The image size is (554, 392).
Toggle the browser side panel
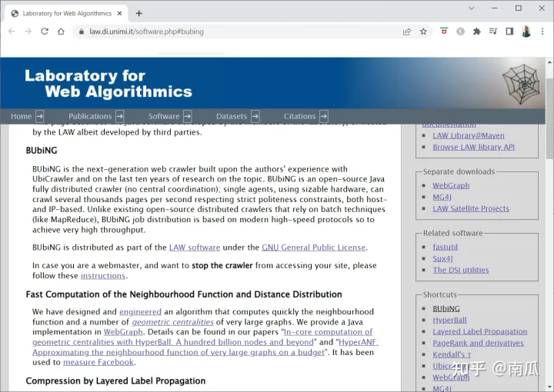tap(509, 32)
